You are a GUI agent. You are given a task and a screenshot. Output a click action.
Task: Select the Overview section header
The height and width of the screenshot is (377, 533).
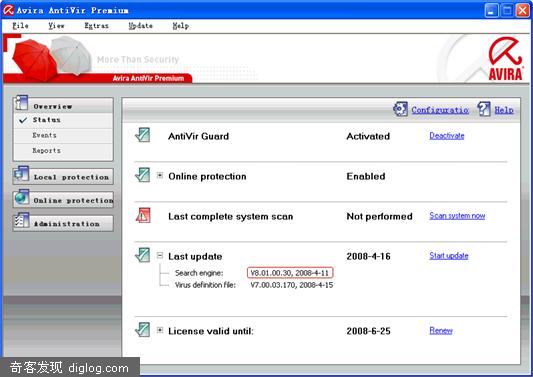point(63,106)
